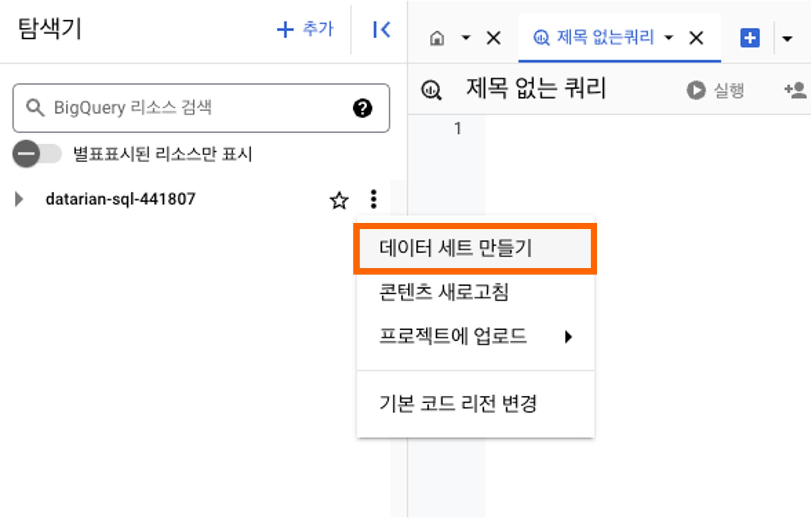The width and height of the screenshot is (812, 518).
Task: Click the 추가 add button in explorer
Action: [x=305, y=29]
